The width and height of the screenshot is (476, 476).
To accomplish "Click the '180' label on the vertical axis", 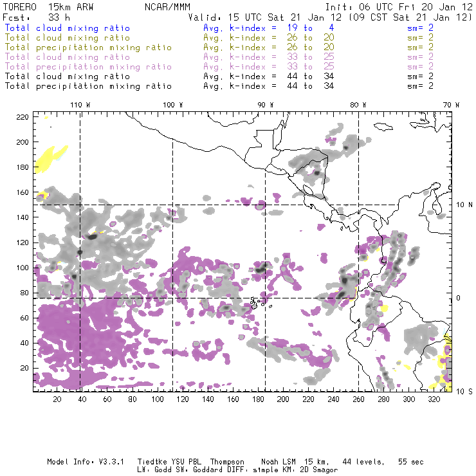I will [23, 167].
